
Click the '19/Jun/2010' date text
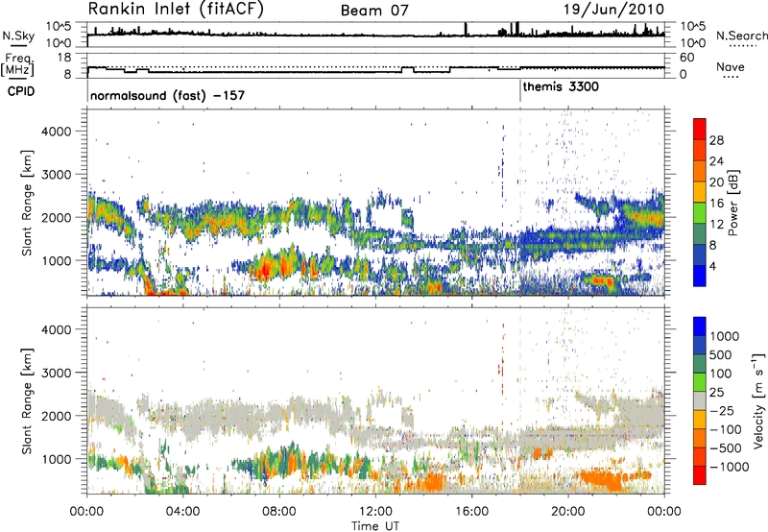point(613,10)
